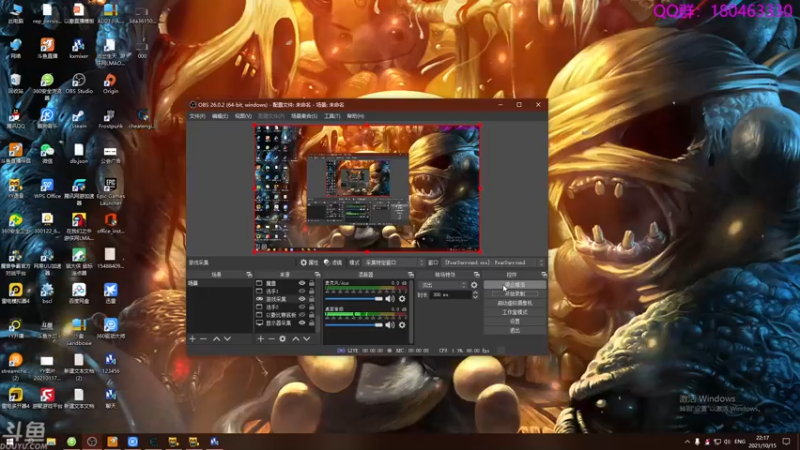The image size is (800, 450).
Task: Toggle visibility eye of 选手2 source
Action: tap(302, 307)
